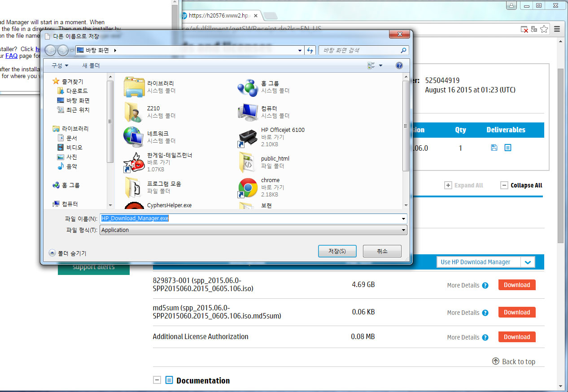Open the view options dropdown arrow
Image resolution: width=568 pixels, height=392 pixels.
(x=381, y=65)
